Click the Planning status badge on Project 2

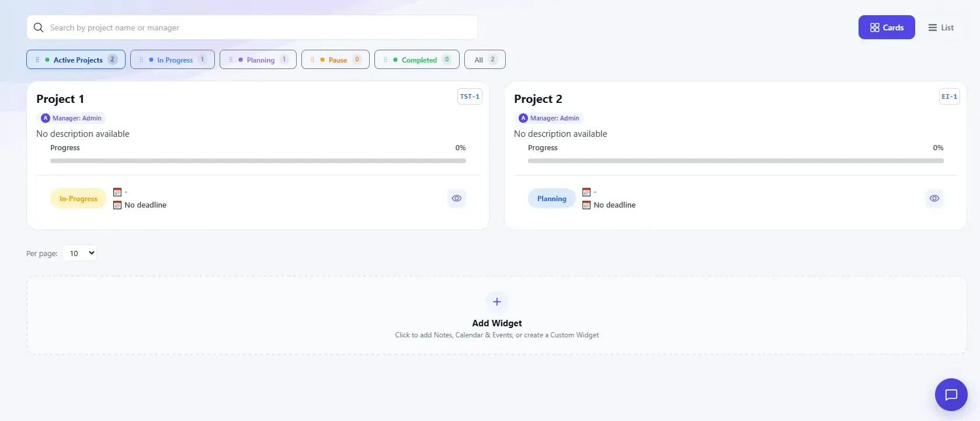tap(552, 199)
